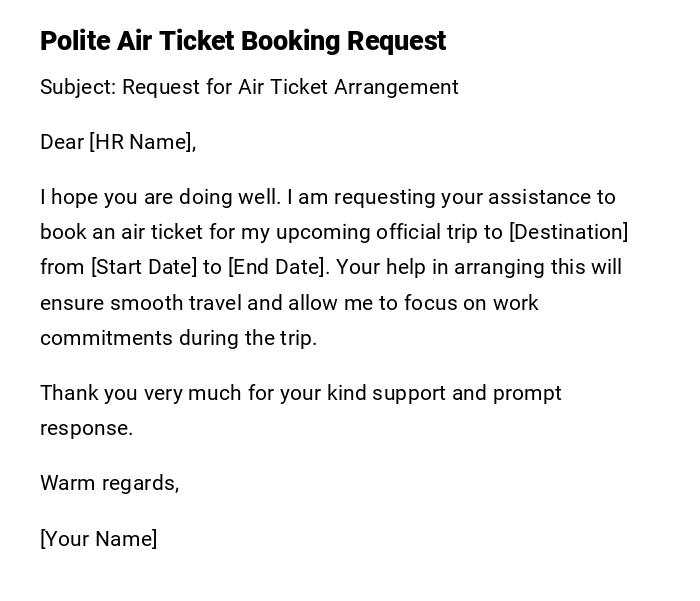Click "I hope you are doing well" sentence
Screen dimensions: 700x601
[160, 197]
